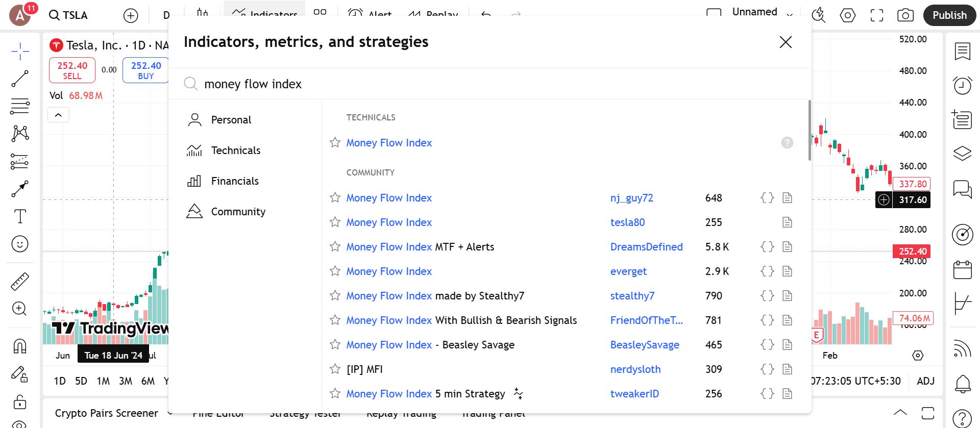The image size is (980, 428).
Task: Open the watchlist panel icon
Action: click(x=963, y=52)
